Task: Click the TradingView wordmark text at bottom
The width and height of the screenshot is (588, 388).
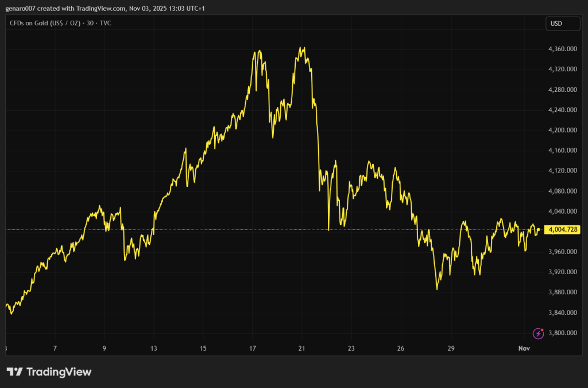Action: click(x=58, y=372)
